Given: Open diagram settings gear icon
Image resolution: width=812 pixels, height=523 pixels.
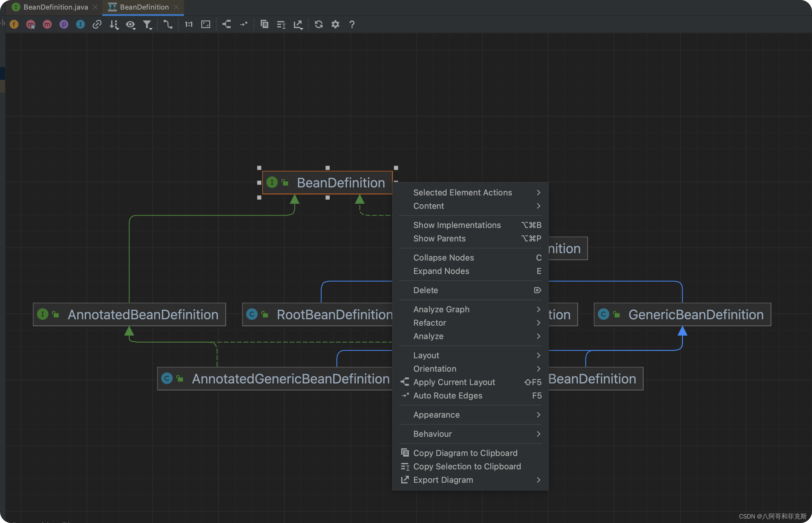Looking at the screenshot, I should [x=335, y=25].
